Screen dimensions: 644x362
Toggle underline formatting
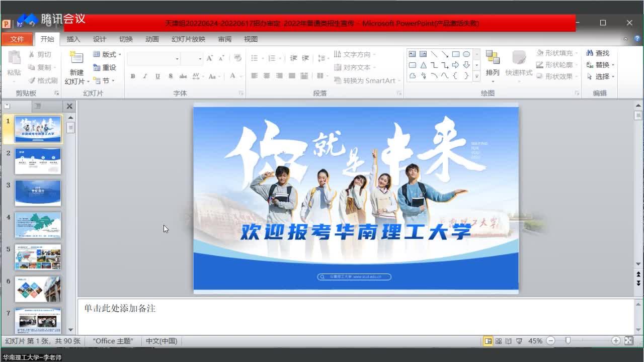(157, 76)
